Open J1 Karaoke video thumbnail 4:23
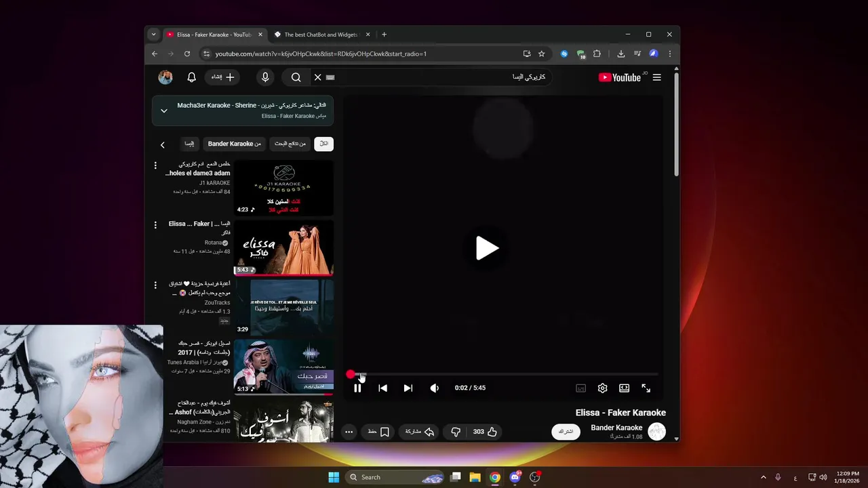Screen dimensions: 868x488 point(283,188)
